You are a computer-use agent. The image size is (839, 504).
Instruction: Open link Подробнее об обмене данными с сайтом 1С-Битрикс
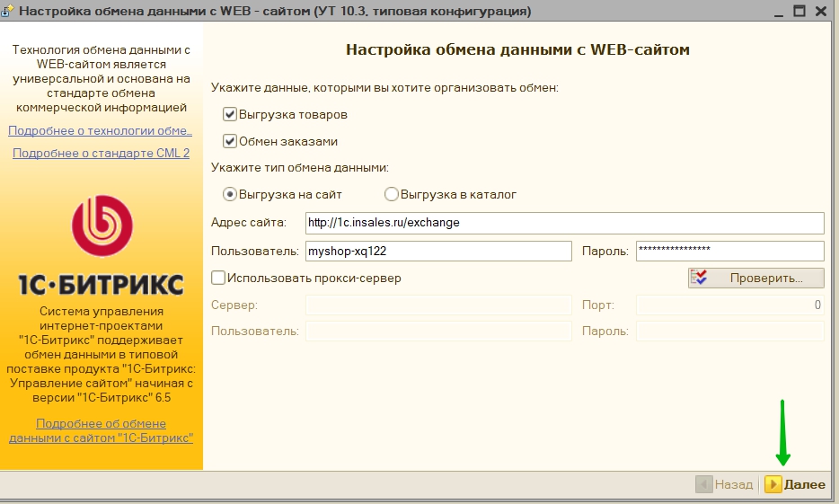coord(102,430)
